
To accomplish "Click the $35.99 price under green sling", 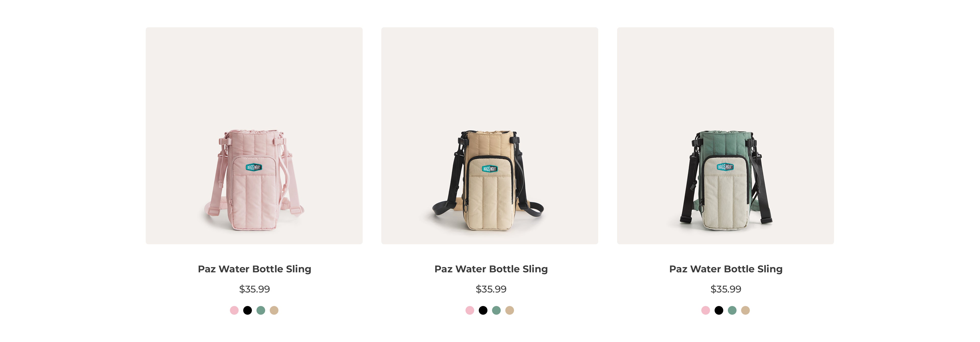I will coord(726,289).
